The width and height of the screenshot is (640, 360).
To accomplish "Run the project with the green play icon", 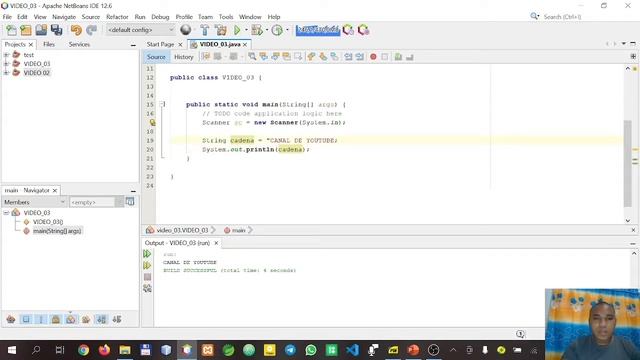I will tap(237, 30).
